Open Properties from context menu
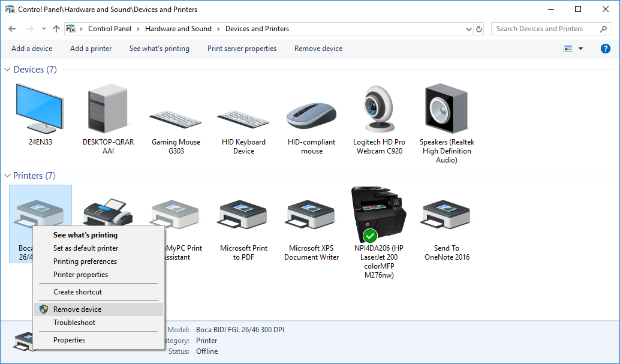Screen dimensions: 620x364 (98, 340)
